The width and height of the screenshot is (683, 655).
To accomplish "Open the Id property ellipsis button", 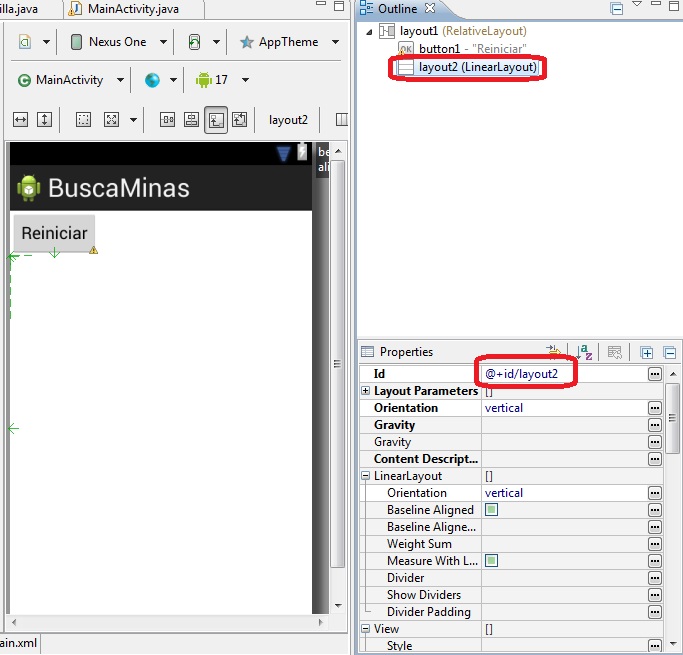I will [x=655, y=374].
